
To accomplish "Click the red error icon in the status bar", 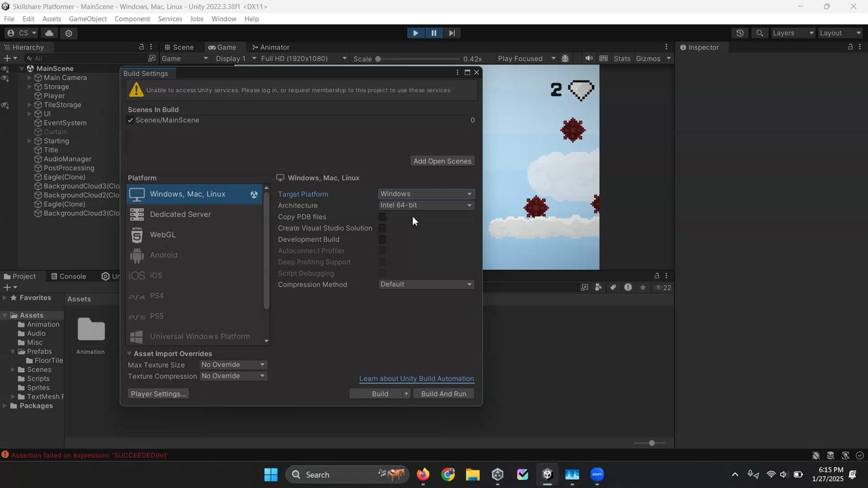I will tap(5, 455).
